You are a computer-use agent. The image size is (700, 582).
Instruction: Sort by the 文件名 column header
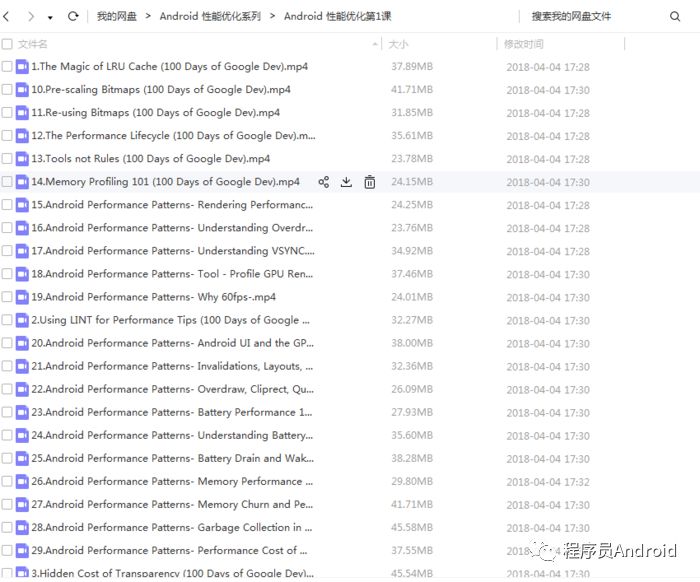click(32, 44)
